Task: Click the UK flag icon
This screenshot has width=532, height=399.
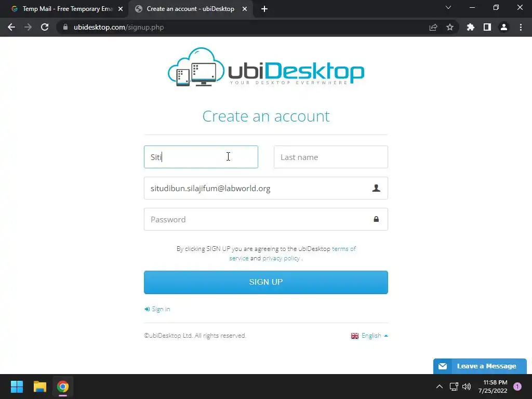Action: 354,336
